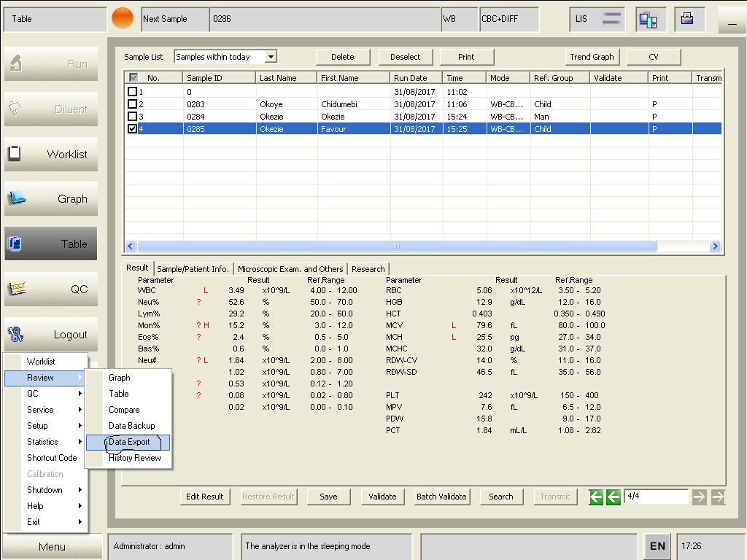747x560 pixels.
Task: Jump to first record green arrow
Action: (x=595, y=497)
